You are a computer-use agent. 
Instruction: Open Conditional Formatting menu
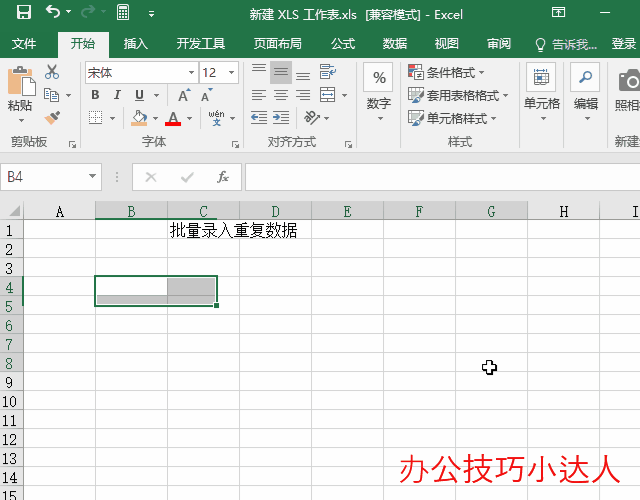click(x=446, y=73)
